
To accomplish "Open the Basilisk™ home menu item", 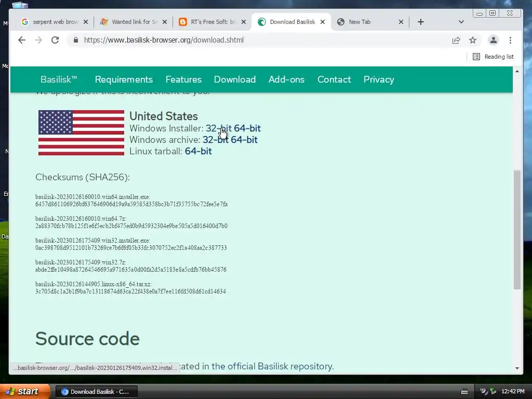I will click(x=59, y=79).
